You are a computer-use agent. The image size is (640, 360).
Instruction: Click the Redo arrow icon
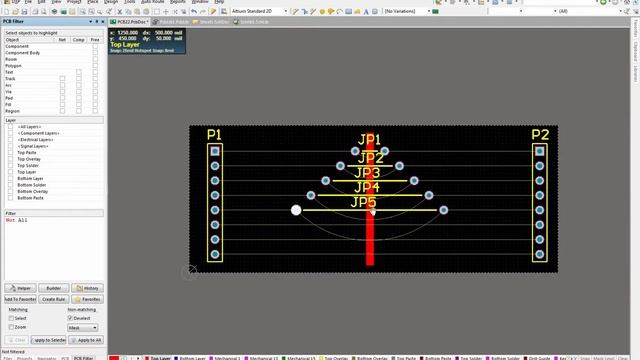click(x=203, y=12)
